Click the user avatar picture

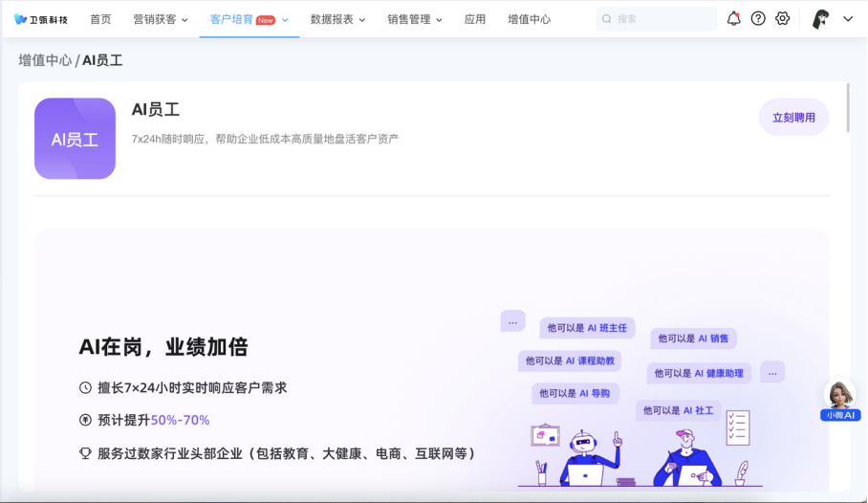pyautogui.click(x=820, y=19)
